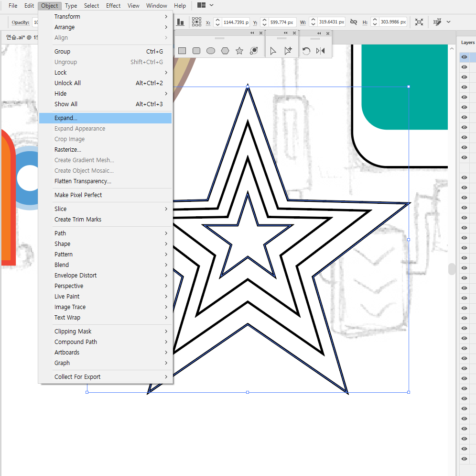Image resolution: width=476 pixels, height=476 pixels.
Task: Select the Rounded Rectangle tool
Action: [x=196, y=51]
